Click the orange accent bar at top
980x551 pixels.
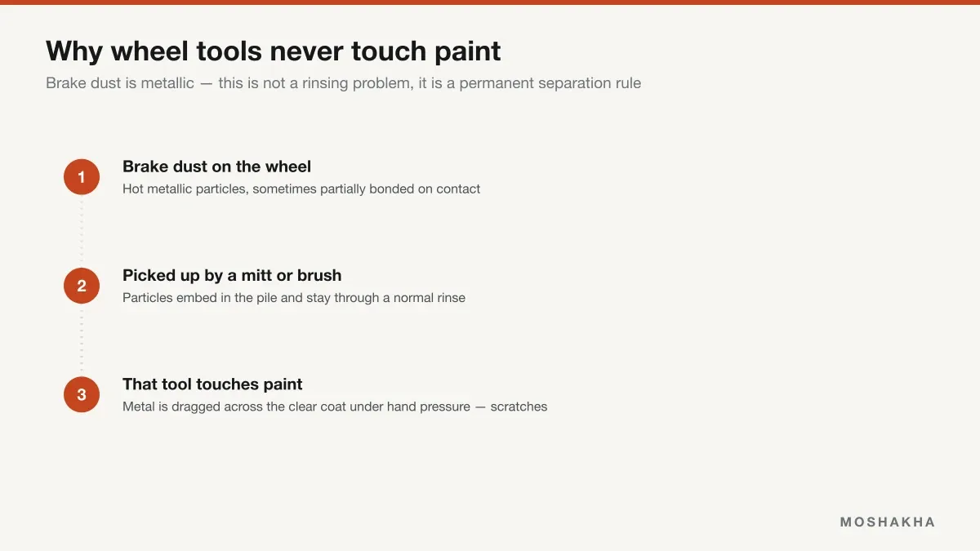tap(490, 2)
